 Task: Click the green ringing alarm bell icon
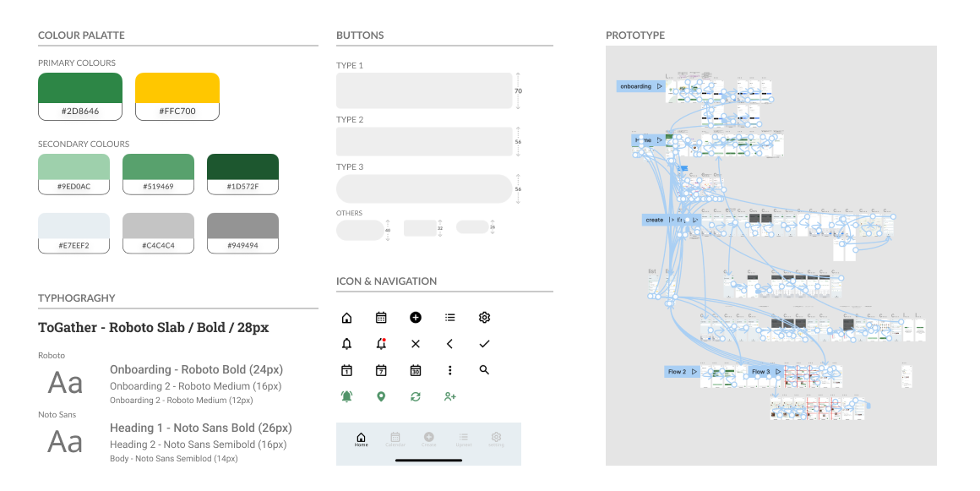coord(346,396)
